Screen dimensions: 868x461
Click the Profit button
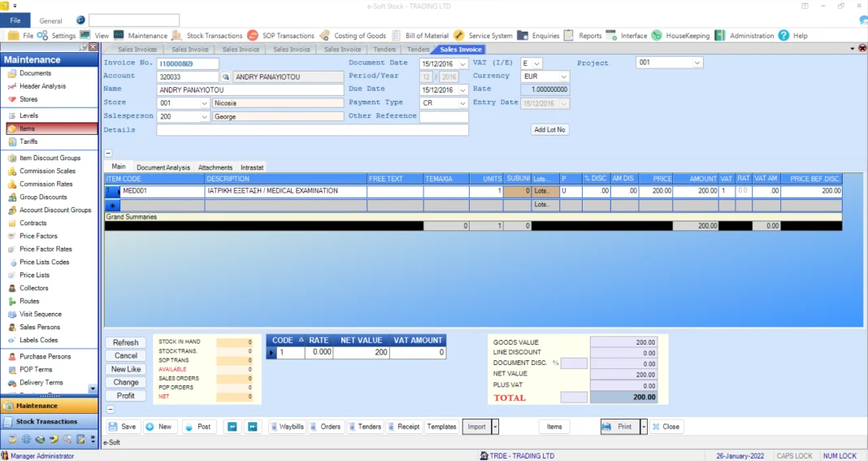(x=126, y=396)
